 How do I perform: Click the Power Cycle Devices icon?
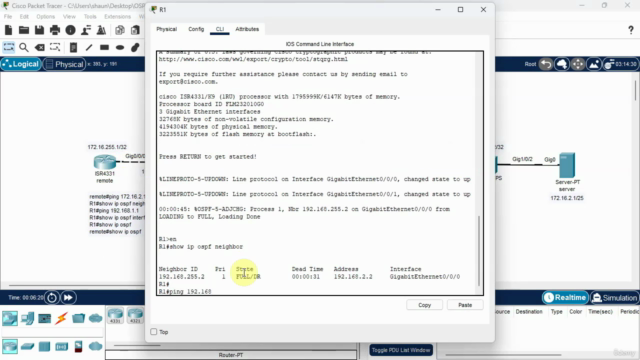(x=52, y=298)
